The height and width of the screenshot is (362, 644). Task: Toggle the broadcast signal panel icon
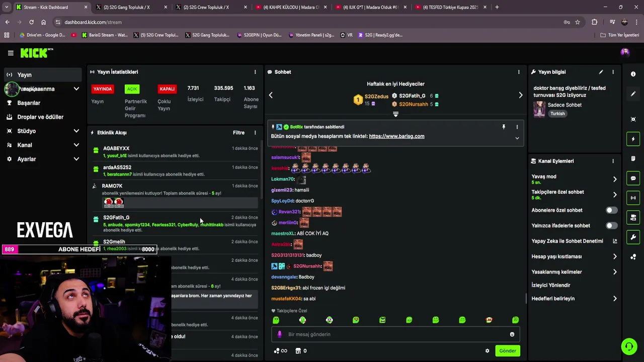click(x=633, y=198)
